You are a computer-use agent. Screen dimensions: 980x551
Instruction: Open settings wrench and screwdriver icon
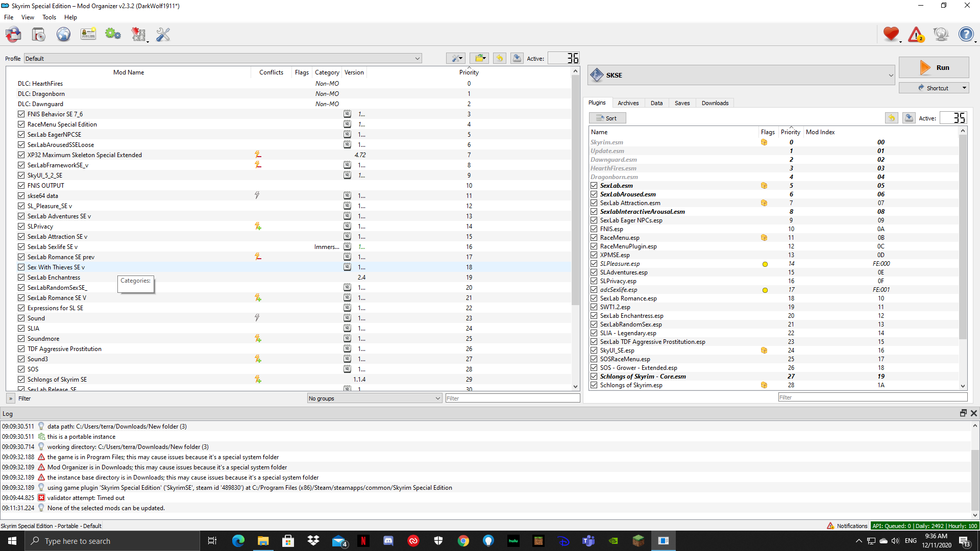(x=163, y=35)
